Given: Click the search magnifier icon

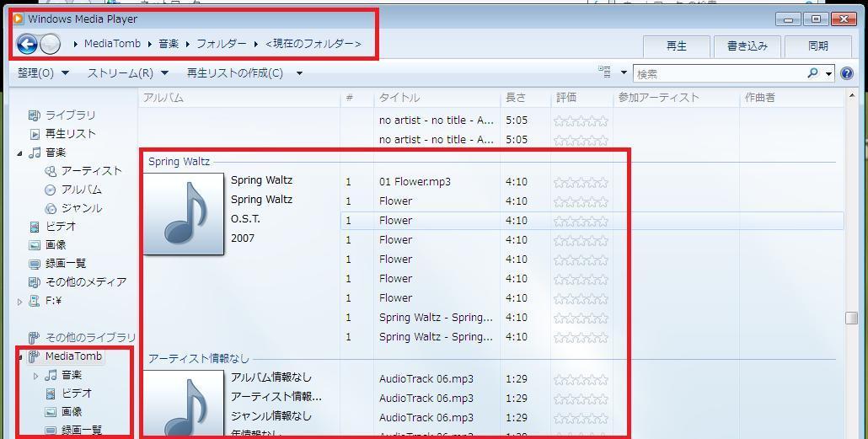Looking at the screenshot, I should (812, 72).
